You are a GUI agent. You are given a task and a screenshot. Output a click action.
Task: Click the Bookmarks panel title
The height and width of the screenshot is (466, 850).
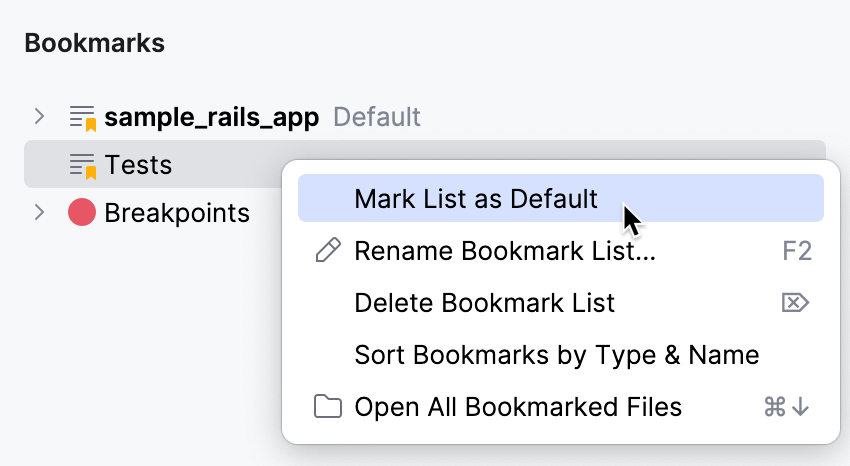(94, 43)
